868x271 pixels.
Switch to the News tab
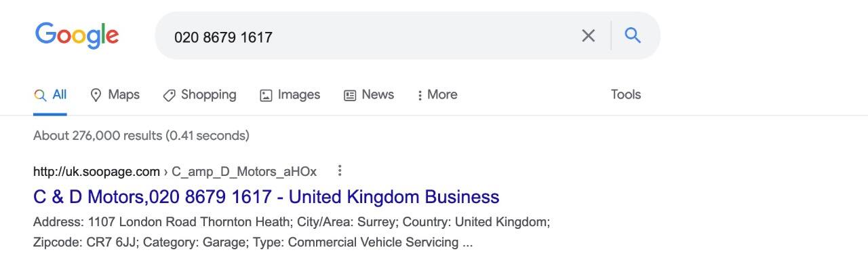369,95
